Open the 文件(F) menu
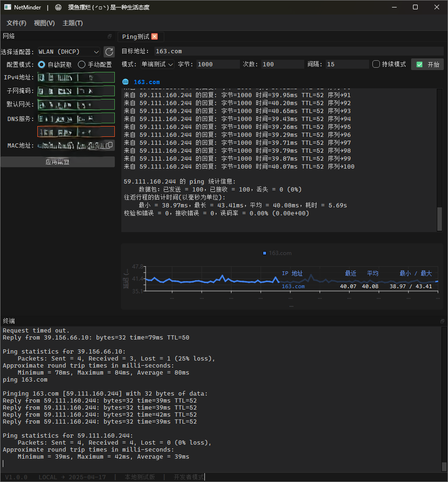Image resolution: width=448 pixels, height=482 pixels. [17, 23]
